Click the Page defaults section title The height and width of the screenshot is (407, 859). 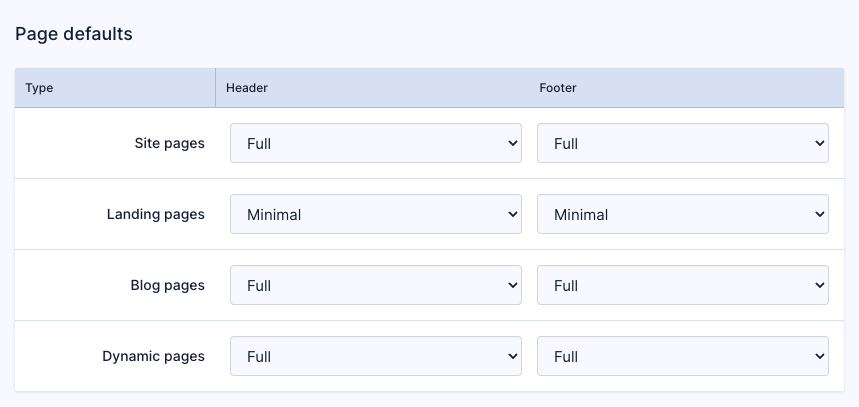[74, 34]
